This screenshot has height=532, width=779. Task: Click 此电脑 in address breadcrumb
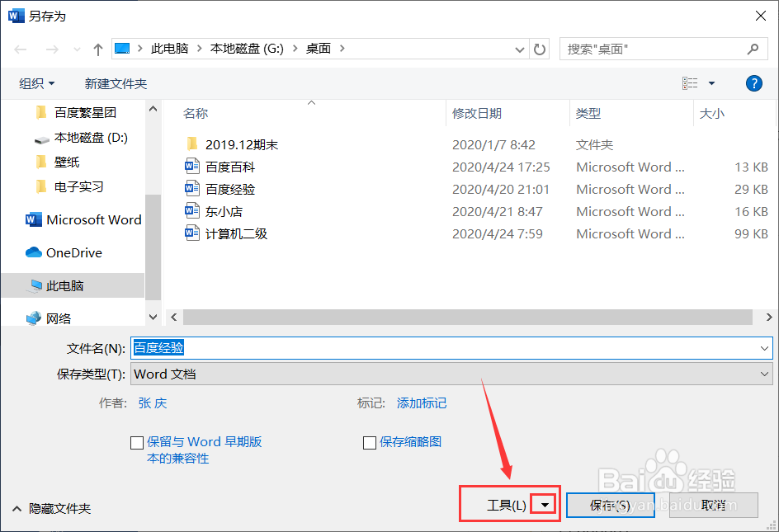169,48
